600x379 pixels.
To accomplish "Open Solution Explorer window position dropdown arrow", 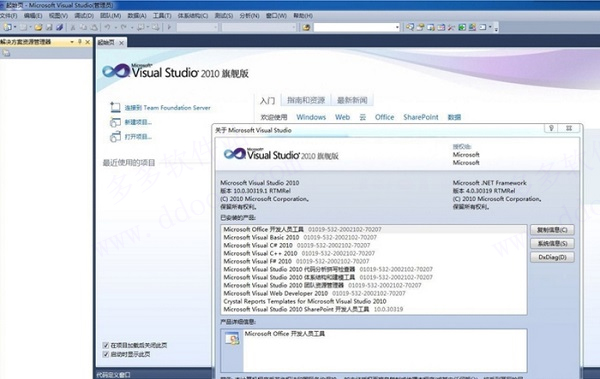I will pyautogui.click(x=72, y=42).
